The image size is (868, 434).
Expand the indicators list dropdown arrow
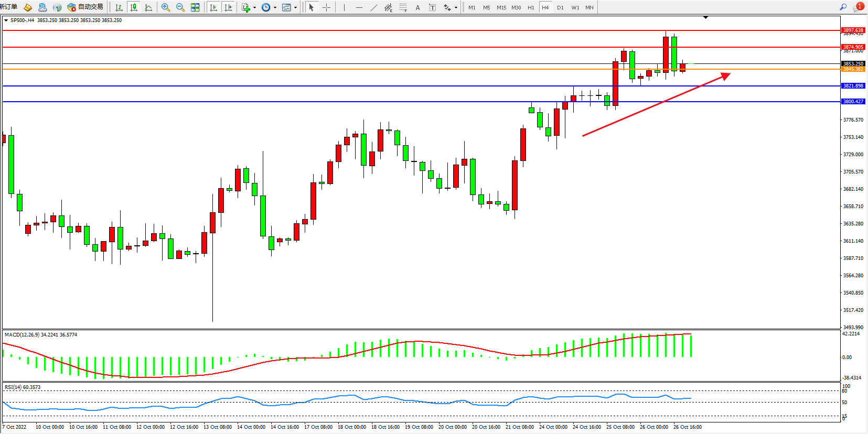(254, 7)
